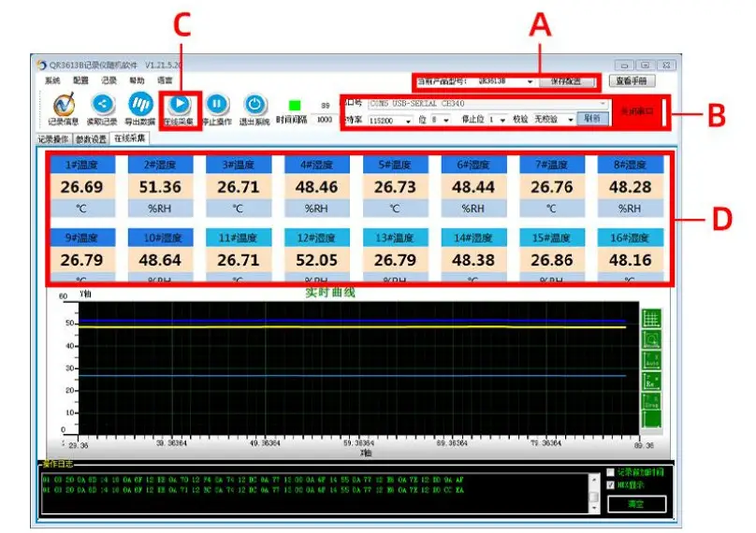Open the 帮助 menu
The width and height of the screenshot is (756, 533).
point(137,80)
